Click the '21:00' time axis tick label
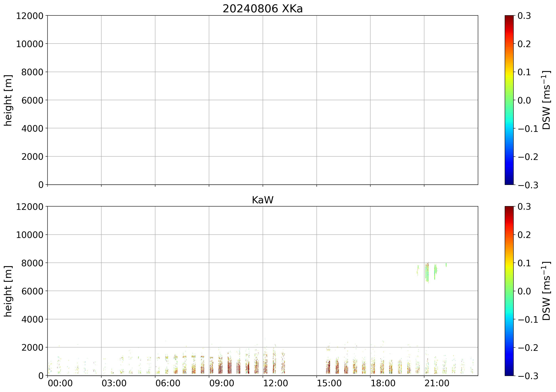The height and width of the screenshot is (392, 556). click(437, 383)
